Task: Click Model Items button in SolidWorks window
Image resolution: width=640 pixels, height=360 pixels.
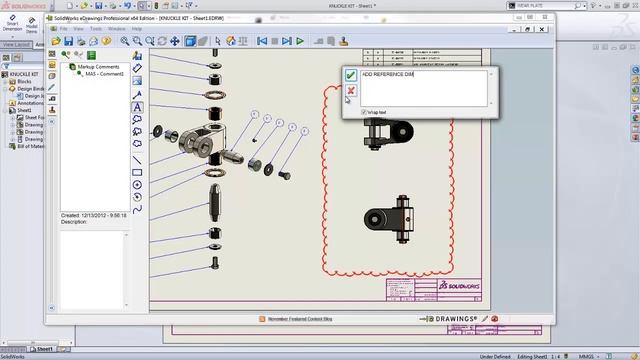Action: point(31,25)
